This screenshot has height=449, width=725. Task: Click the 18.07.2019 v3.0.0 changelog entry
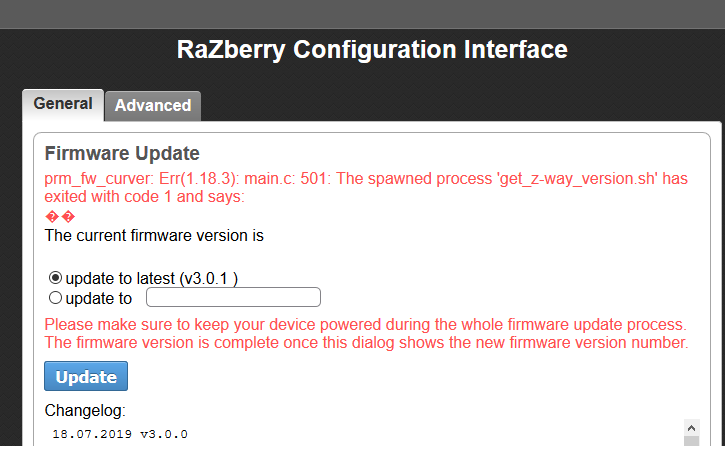120,434
